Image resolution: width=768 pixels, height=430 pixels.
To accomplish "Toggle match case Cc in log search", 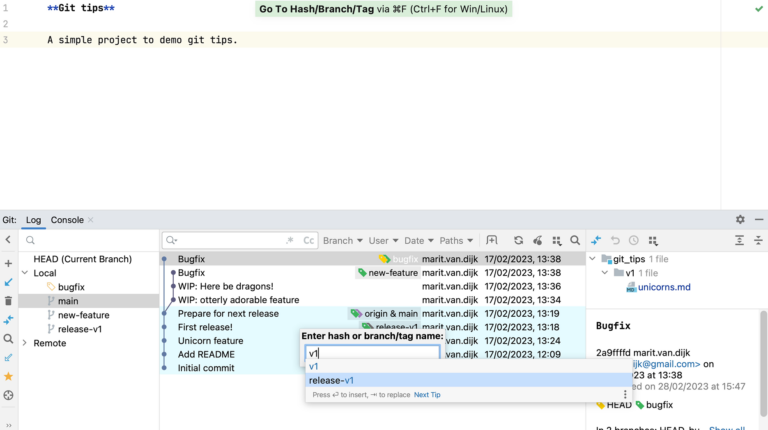I will [309, 241].
